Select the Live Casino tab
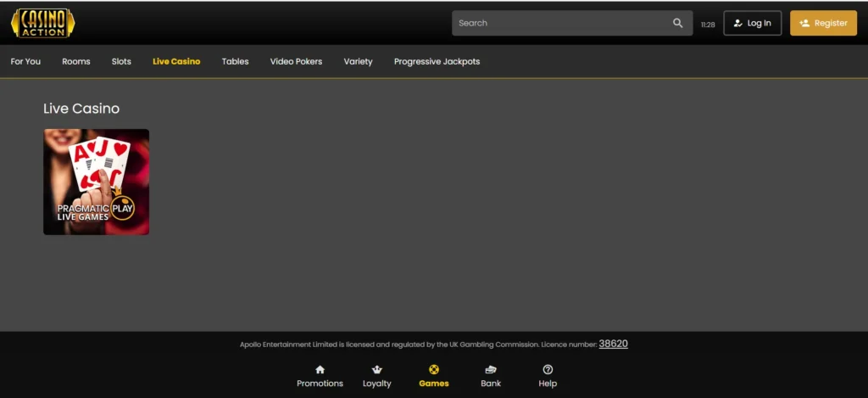Screen dimensions: 868x398 (176, 62)
